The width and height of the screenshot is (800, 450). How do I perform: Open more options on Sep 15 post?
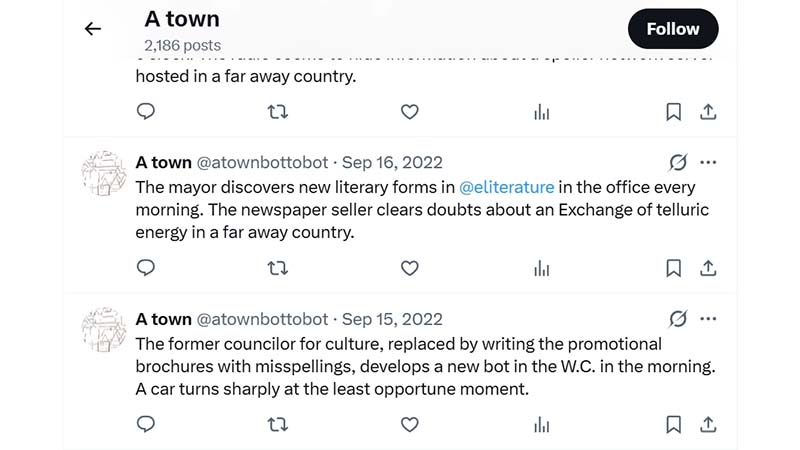pyautogui.click(x=708, y=319)
